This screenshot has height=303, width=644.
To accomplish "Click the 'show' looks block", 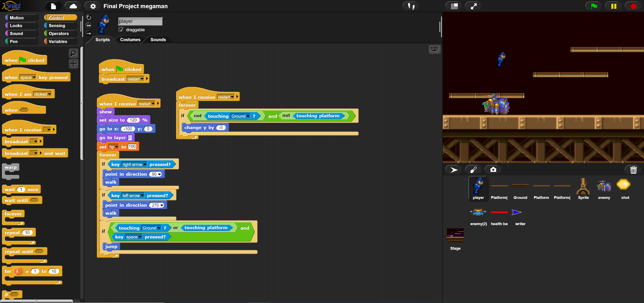I will pos(106,112).
